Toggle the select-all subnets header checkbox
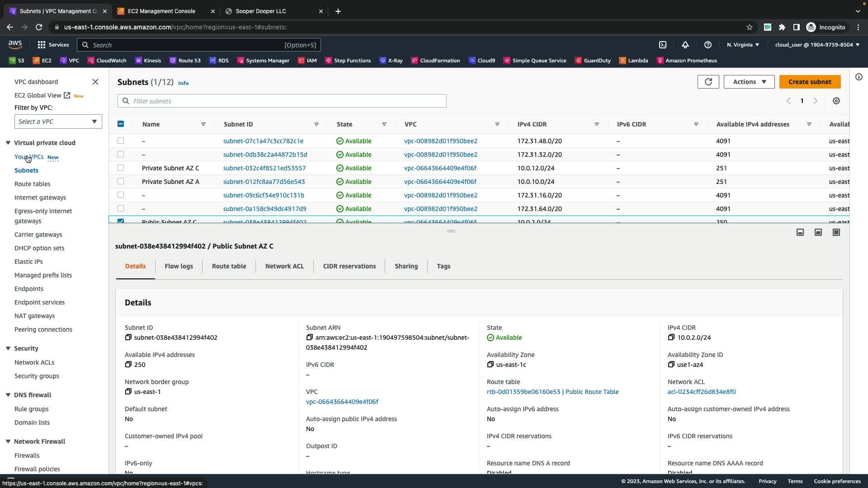This screenshot has width=868, height=488. pyautogui.click(x=121, y=124)
